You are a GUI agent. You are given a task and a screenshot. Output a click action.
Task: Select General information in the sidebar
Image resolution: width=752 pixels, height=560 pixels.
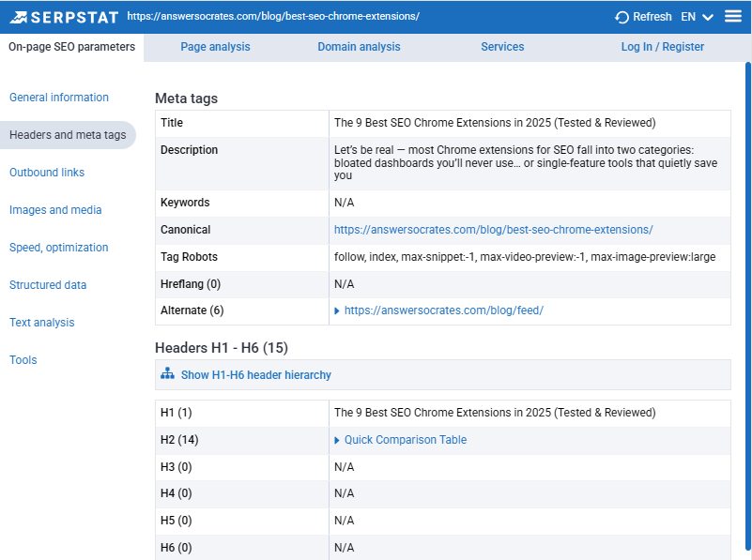click(58, 97)
